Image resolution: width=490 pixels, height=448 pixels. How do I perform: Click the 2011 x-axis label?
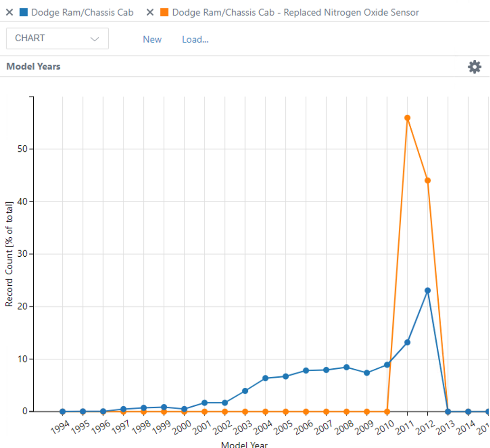click(405, 428)
